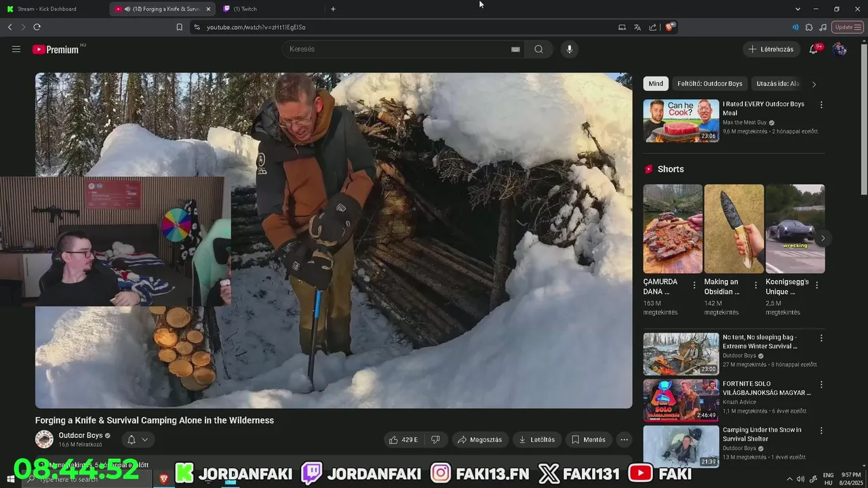This screenshot has height=488, width=868.
Task: Click the Mentés save button
Action: pos(588,439)
